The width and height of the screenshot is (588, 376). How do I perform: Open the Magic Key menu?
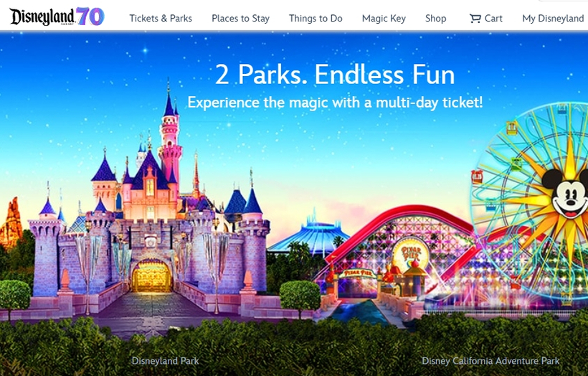384,19
